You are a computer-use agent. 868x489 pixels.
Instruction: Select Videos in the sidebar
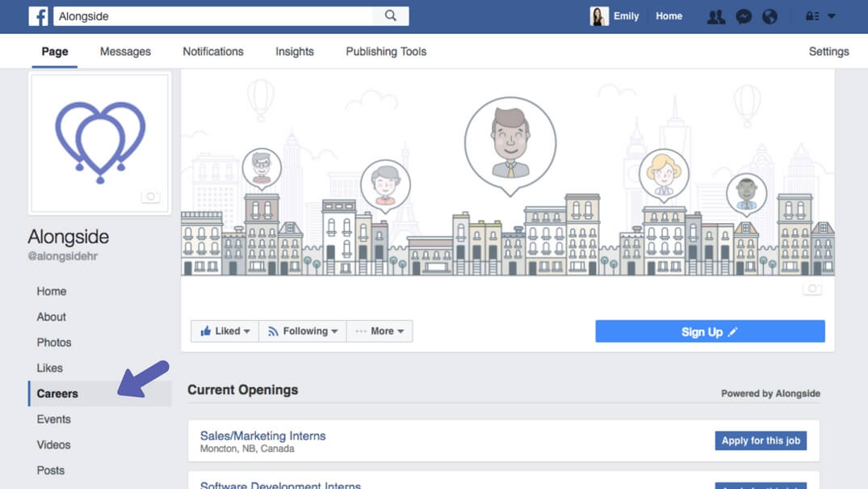[54, 445]
